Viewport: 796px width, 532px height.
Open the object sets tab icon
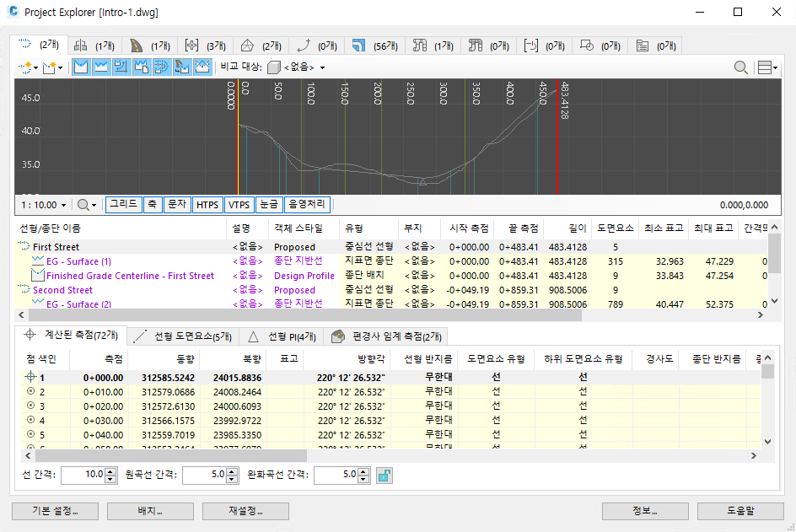[587, 46]
